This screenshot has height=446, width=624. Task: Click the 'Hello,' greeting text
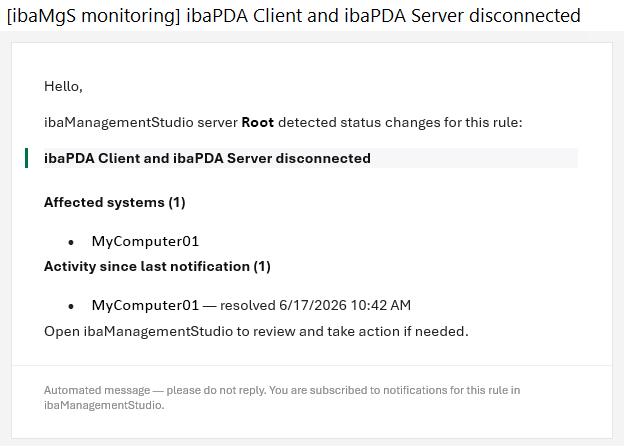pos(63,86)
